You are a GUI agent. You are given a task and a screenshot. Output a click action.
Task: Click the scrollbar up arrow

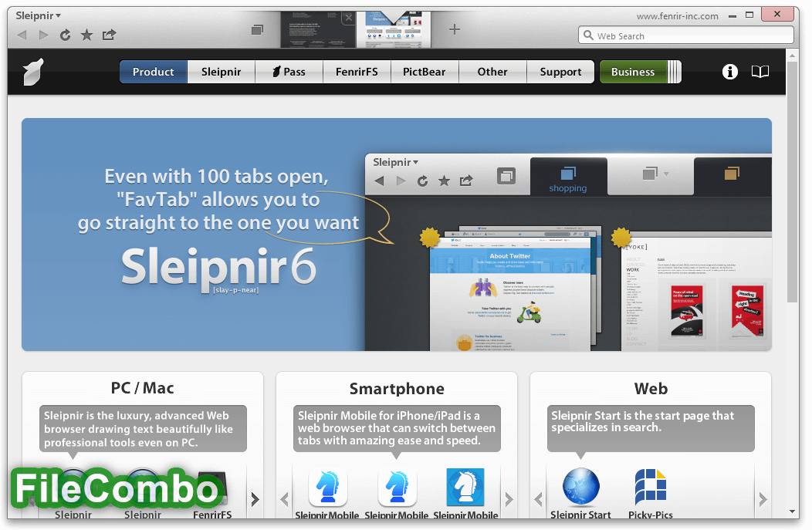(793, 54)
